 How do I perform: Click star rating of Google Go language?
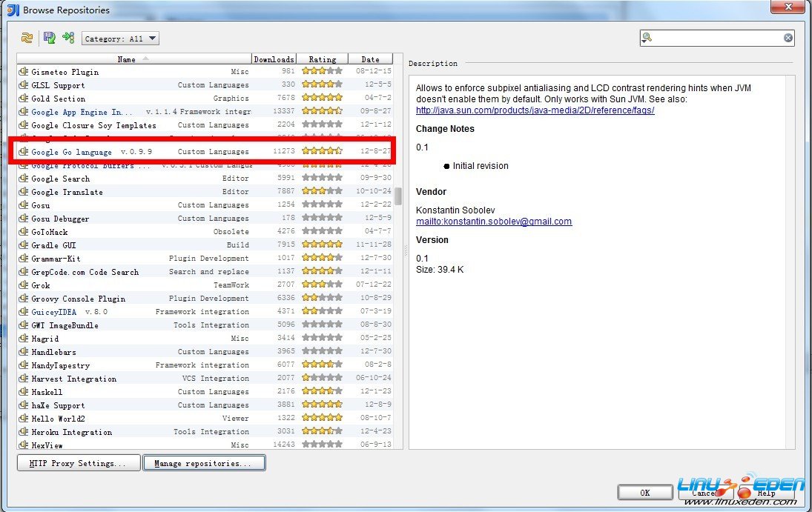pyautogui.click(x=322, y=150)
